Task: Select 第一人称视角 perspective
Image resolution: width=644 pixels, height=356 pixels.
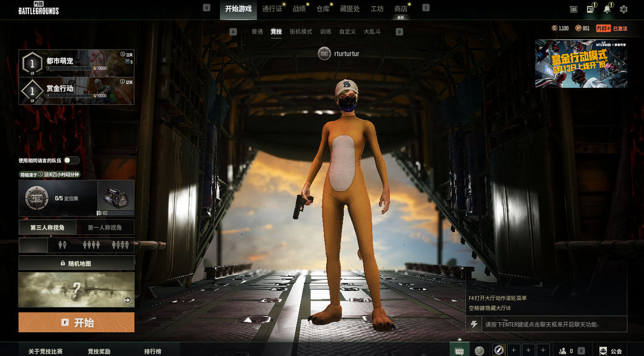Action: tap(105, 227)
